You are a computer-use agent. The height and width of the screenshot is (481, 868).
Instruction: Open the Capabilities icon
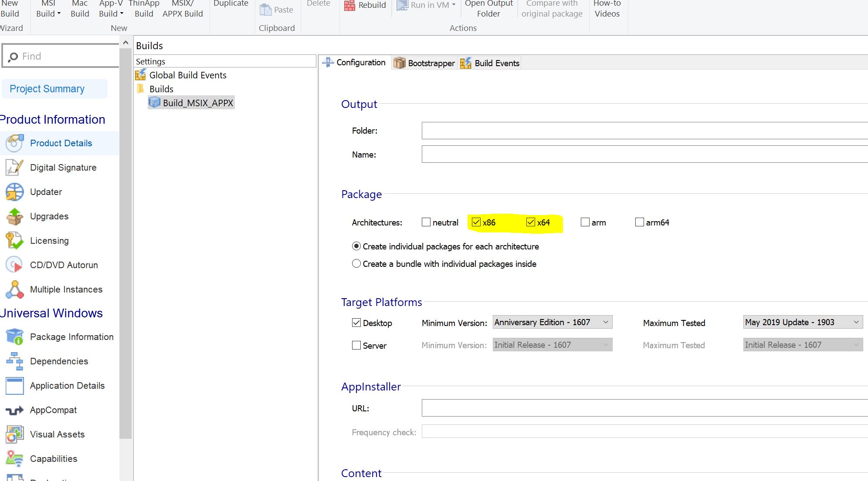14,459
